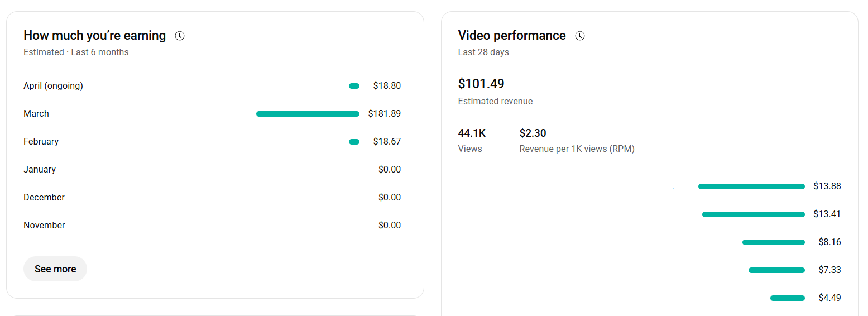Screen dimensions: 868x316
Task: Click the $2.30 RPM metric
Action: click(x=533, y=133)
